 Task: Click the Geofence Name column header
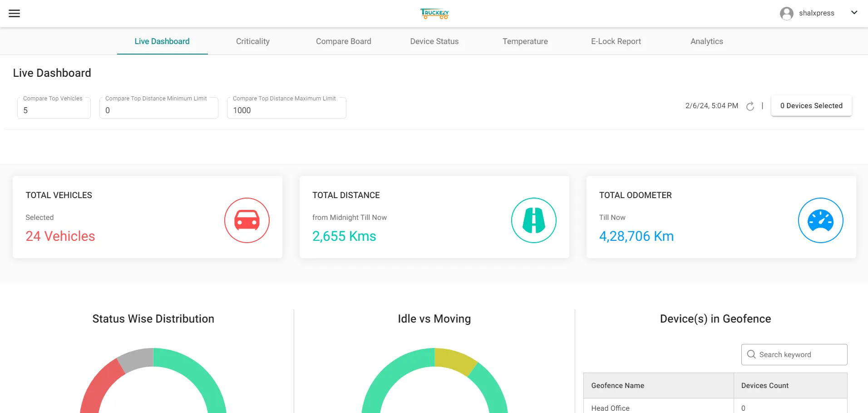659,386
